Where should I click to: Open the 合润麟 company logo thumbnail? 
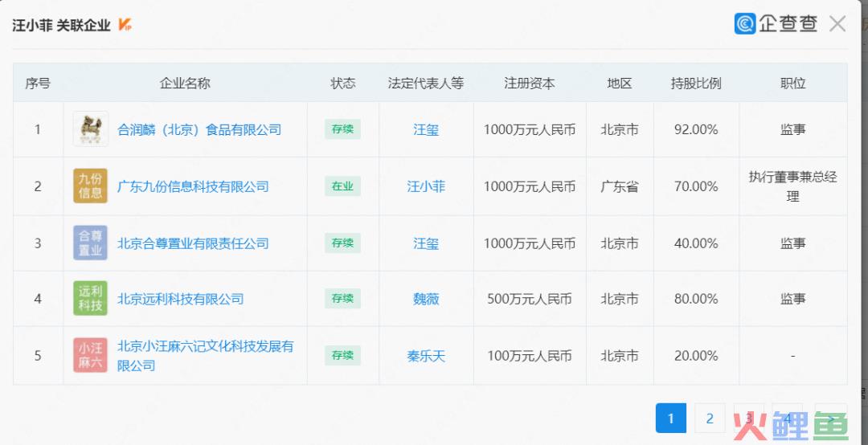[90, 129]
